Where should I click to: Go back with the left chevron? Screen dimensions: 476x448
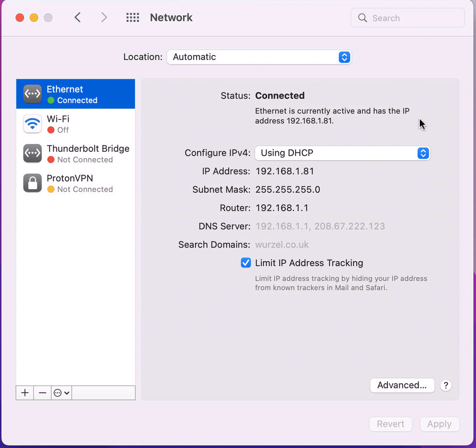tap(78, 18)
